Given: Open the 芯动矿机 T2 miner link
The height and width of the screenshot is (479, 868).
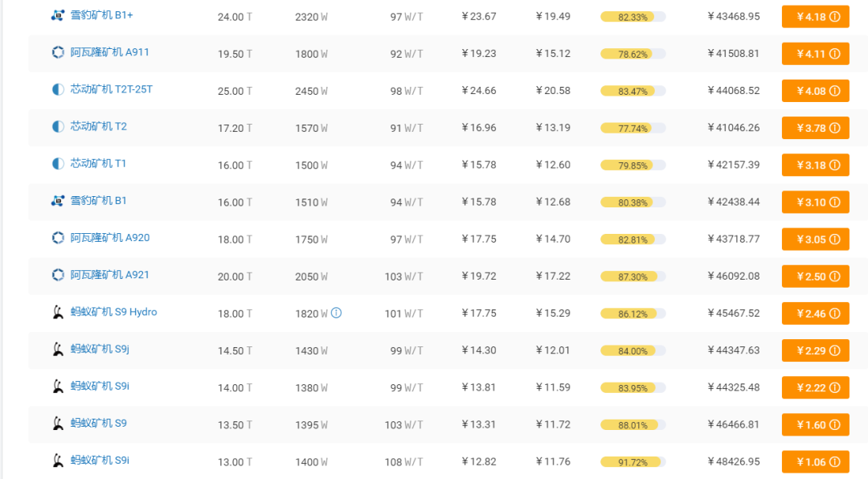Looking at the screenshot, I should [x=98, y=126].
